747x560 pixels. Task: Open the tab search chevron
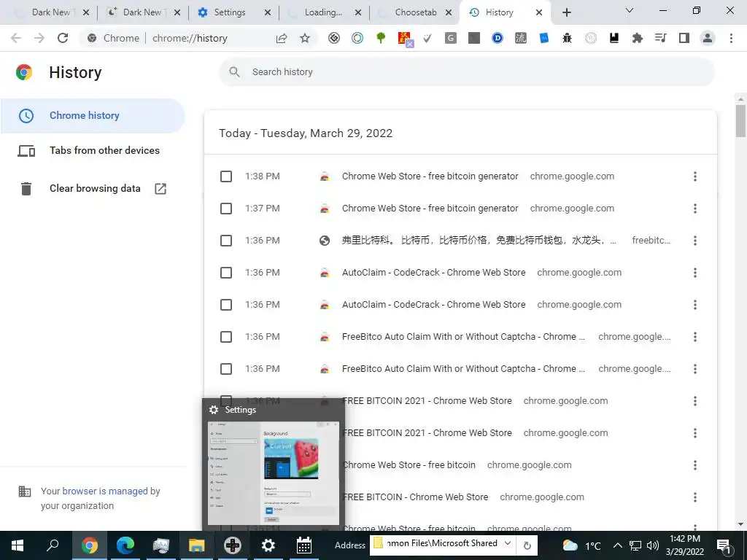coord(630,10)
